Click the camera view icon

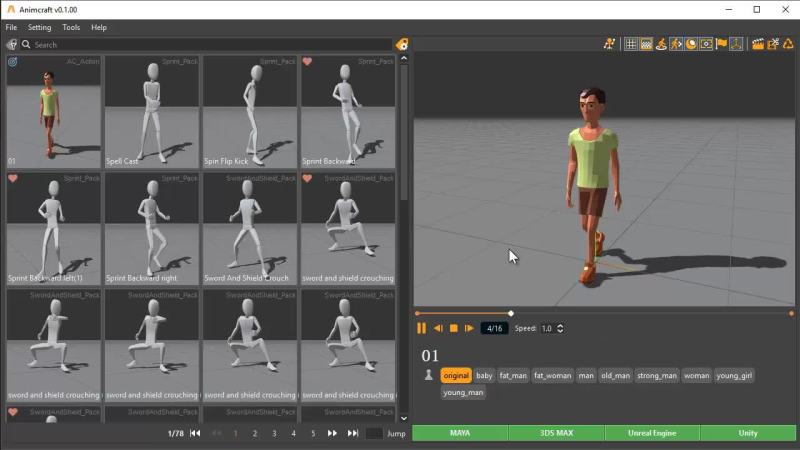[x=706, y=44]
